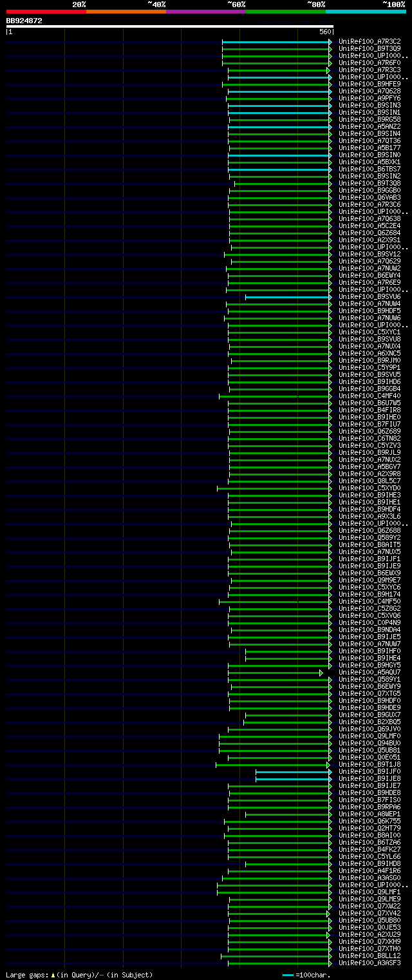Click the UniRef100_A5AQU7 entry
Image resolution: width=412 pixels, height=980 pixels.
point(370,673)
